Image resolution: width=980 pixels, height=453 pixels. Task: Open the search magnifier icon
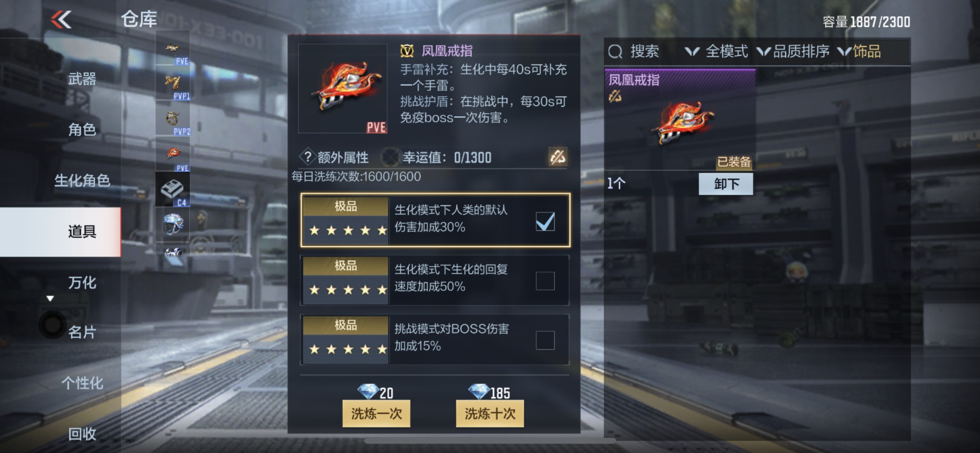point(615,51)
